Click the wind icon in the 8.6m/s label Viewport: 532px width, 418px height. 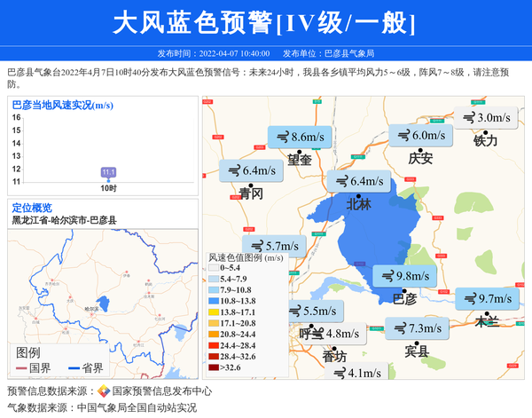click(283, 138)
